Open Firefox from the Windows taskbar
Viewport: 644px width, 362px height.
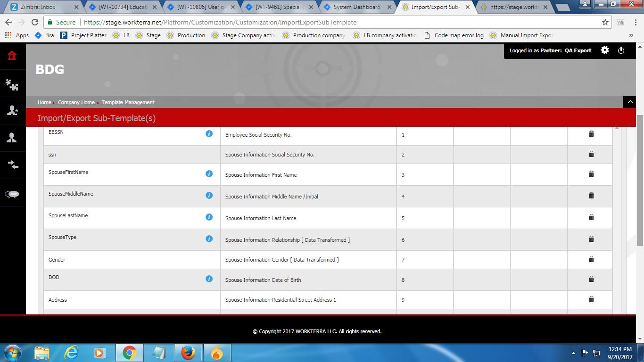click(x=188, y=353)
